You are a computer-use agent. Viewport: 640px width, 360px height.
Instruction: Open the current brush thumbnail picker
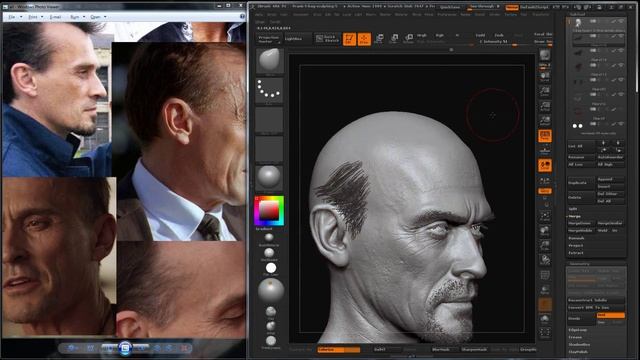[269, 60]
